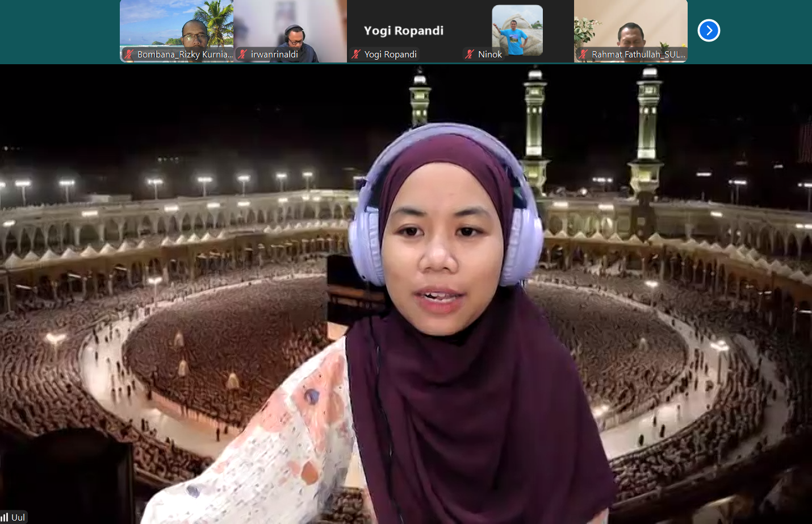Click muted mic icon on Yogi Ropandi tile
The image size is (812, 524).
(x=356, y=55)
